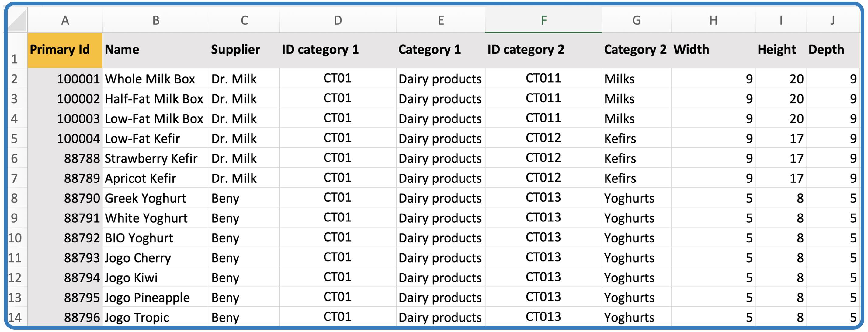Select column C header

pos(244,20)
